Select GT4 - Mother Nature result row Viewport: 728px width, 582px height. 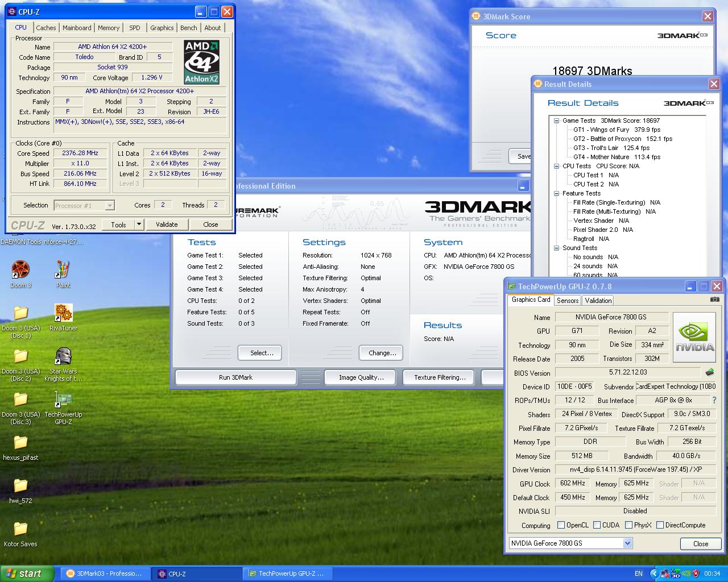coord(617,157)
